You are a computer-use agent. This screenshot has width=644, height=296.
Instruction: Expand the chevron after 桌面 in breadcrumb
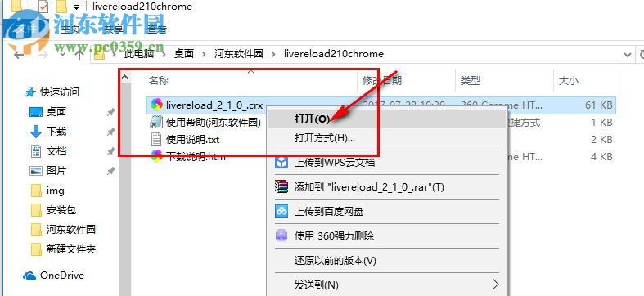(x=204, y=54)
